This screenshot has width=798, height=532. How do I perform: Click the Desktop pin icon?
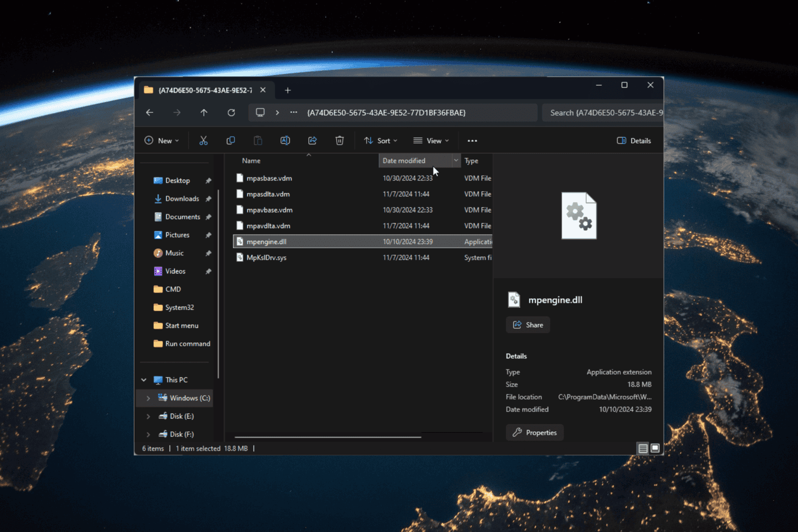tap(208, 181)
